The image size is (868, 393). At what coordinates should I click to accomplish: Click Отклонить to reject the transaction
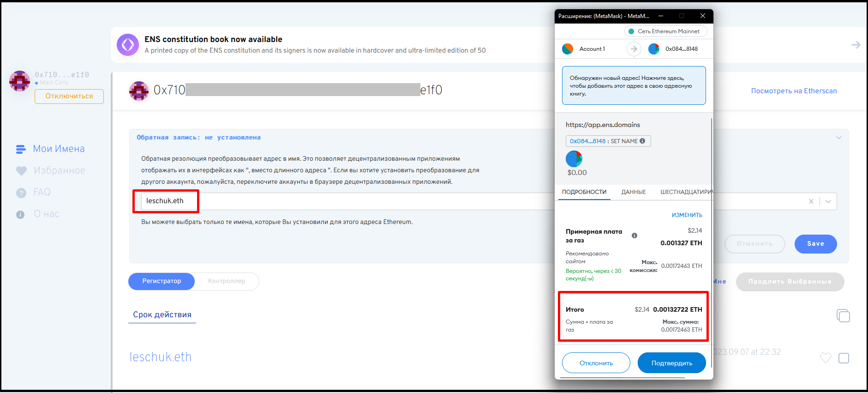coord(596,363)
